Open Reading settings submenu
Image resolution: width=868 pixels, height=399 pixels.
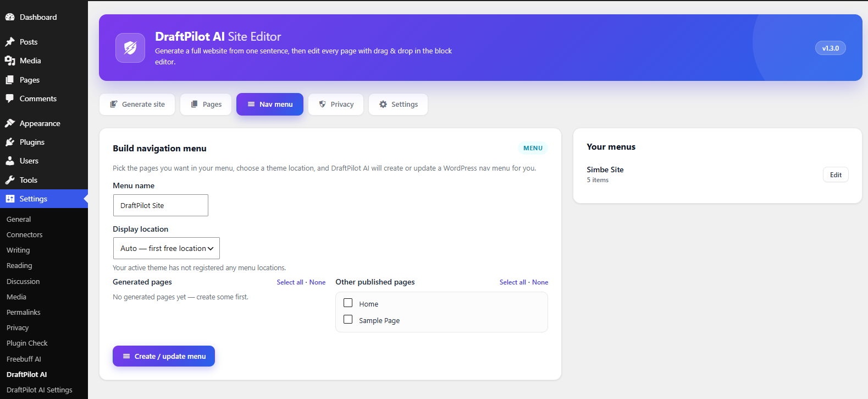pos(19,265)
